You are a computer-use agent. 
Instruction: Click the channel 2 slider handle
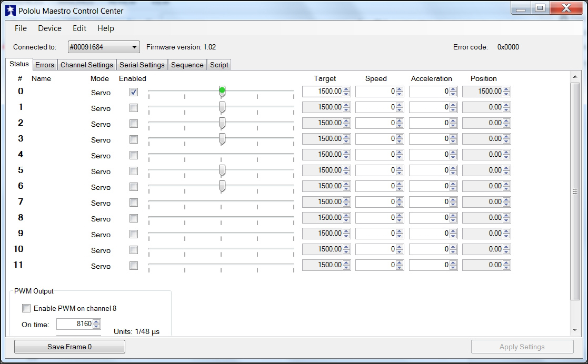(222, 123)
